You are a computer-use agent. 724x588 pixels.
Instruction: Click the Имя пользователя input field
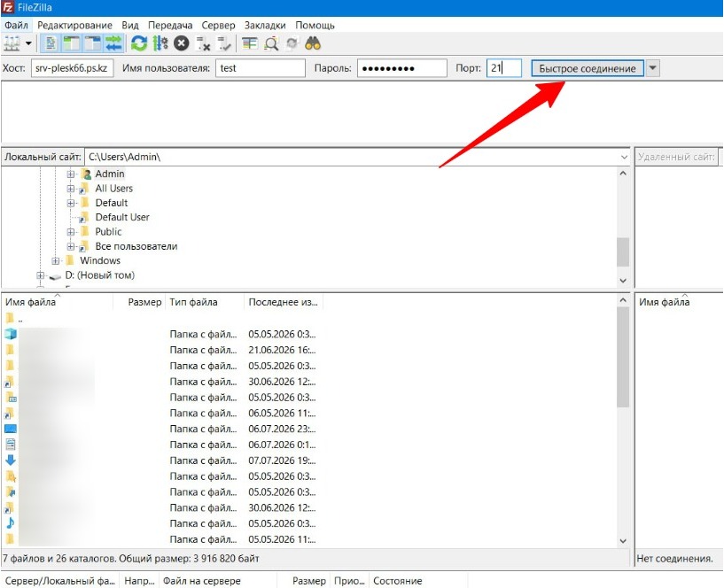pyautogui.click(x=261, y=68)
